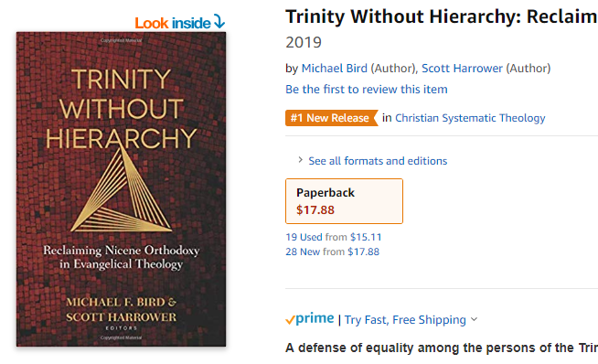Image resolution: width=598 pixels, height=364 pixels.
Task: Click the Look inside label
Action: pyautogui.click(x=173, y=23)
